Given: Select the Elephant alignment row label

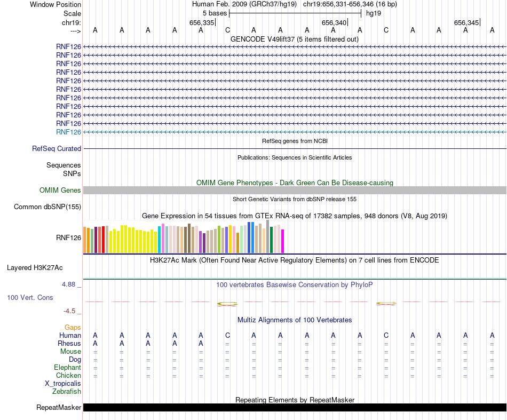Looking at the screenshot, I should 67,368.
